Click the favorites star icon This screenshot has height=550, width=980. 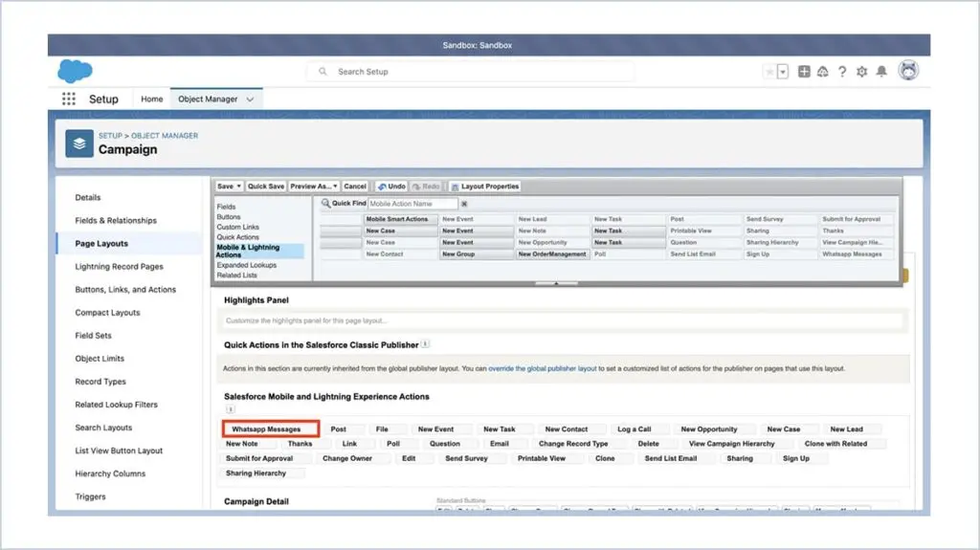[x=769, y=72]
